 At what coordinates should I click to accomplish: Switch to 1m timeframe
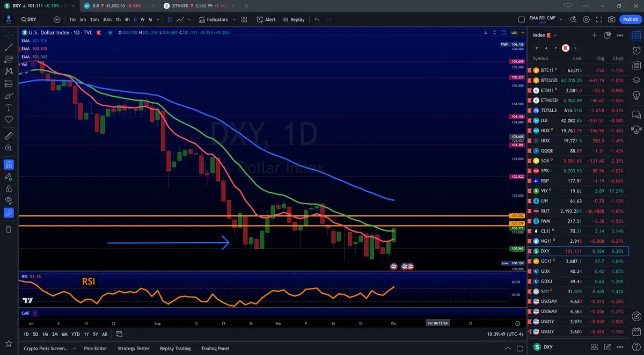[x=72, y=19]
